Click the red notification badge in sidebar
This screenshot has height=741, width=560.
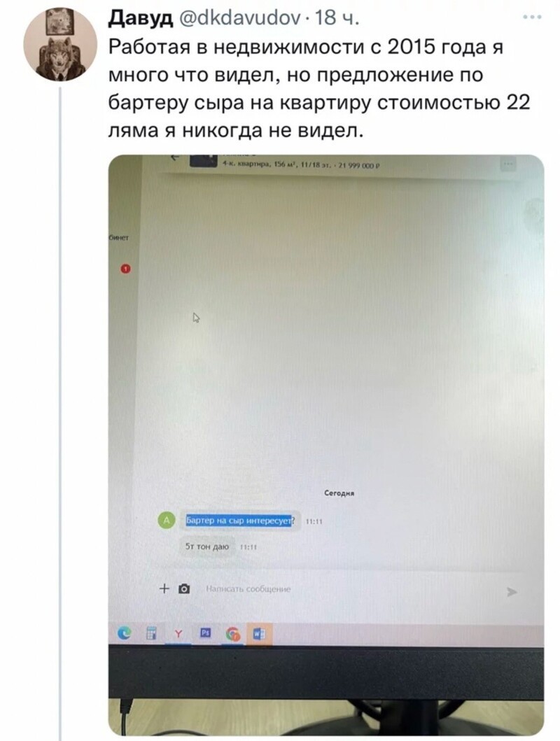coord(125,269)
